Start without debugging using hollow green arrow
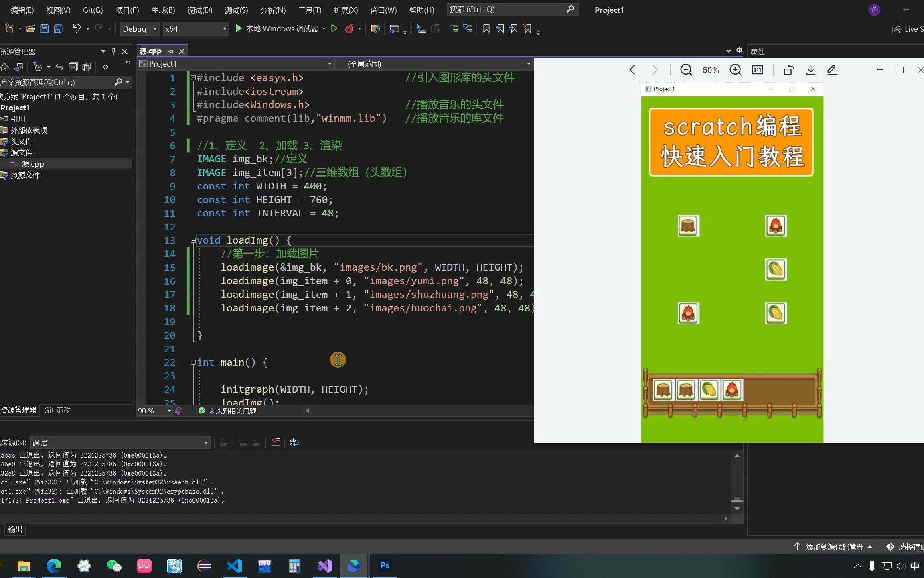 (334, 28)
